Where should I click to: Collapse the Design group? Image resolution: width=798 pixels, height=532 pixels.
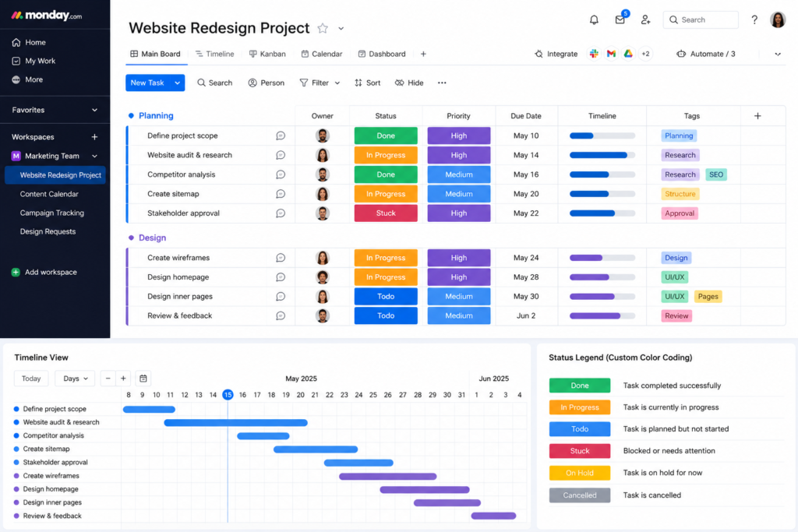pyautogui.click(x=131, y=238)
